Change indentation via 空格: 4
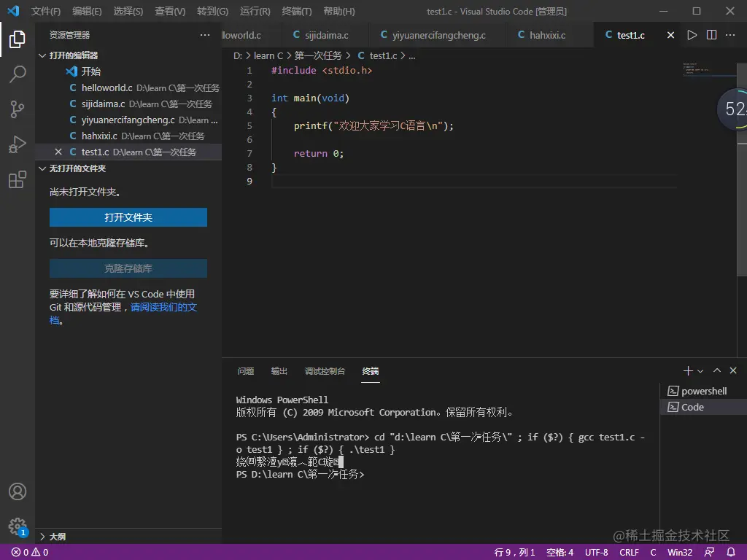Image resolution: width=747 pixels, height=560 pixels. (x=560, y=553)
